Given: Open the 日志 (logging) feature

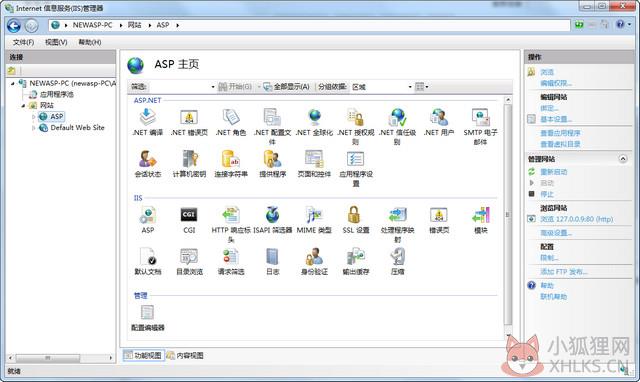Looking at the screenshot, I should (x=273, y=261).
